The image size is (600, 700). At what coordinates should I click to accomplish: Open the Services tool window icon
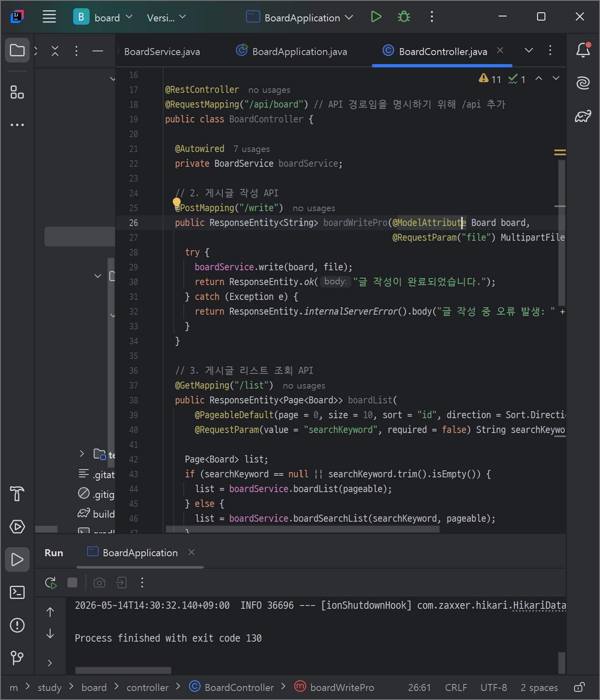[17, 527]
